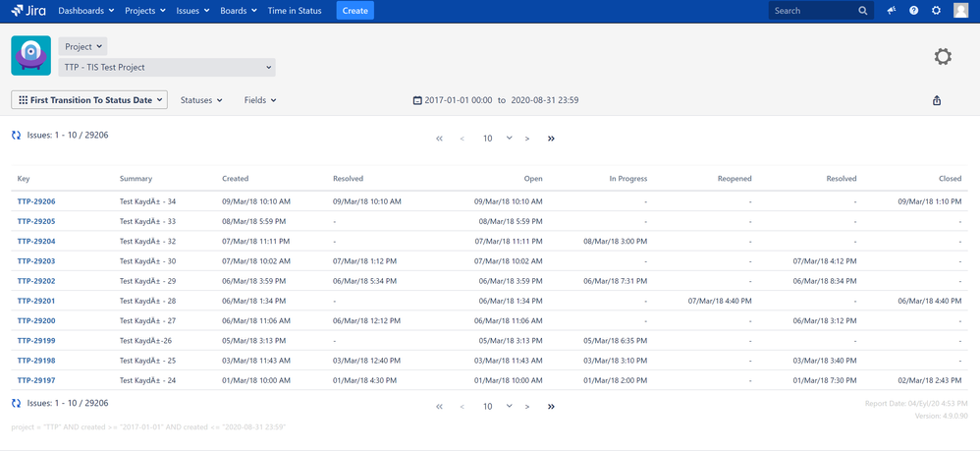
Task: Open the Project filter type dropdown
Action: (x=83, y=46)
